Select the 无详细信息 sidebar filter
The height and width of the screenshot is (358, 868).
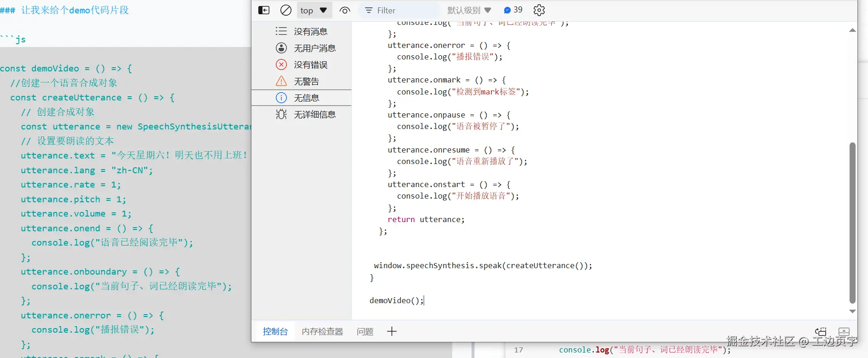click(x=302, y=114)
